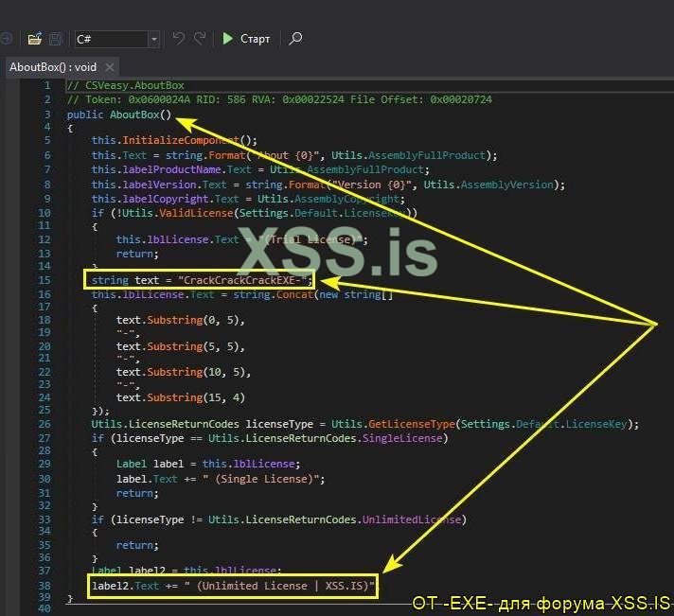Click labelVersion on line 8

click(x=159, y=185)
